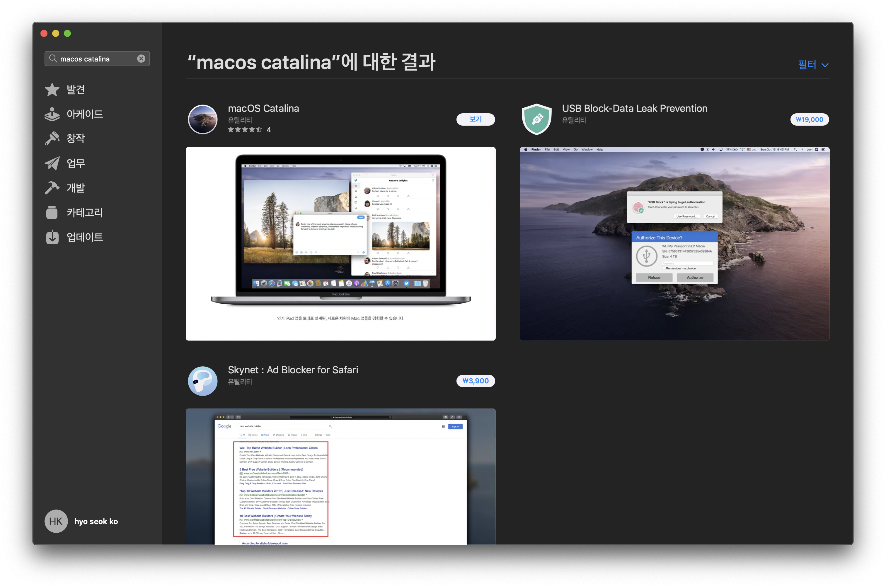Buy USB Block for ₩19,000
This screenshot has height=588, width=886.
pos(809,120)
